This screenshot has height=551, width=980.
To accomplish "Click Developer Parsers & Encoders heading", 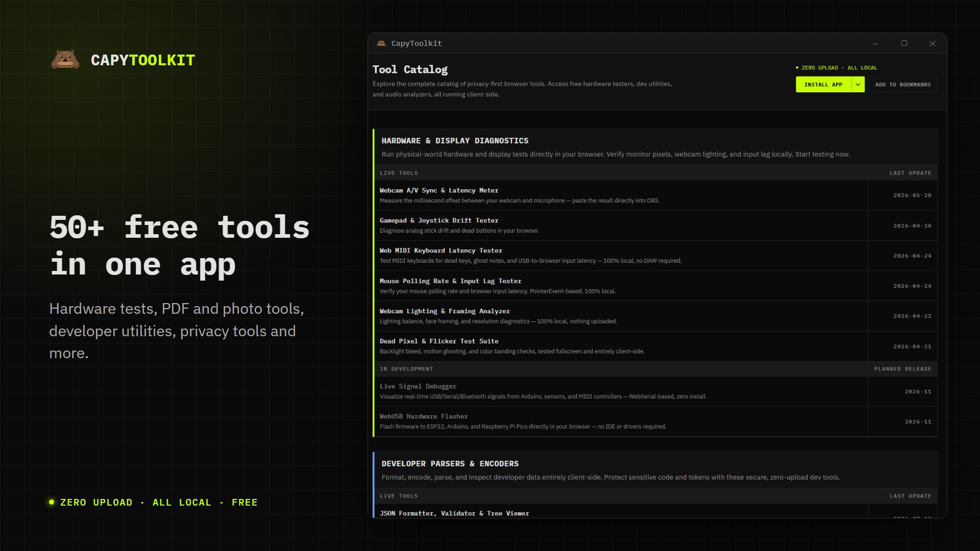I will pyautogui.click(x=450, y=464).
